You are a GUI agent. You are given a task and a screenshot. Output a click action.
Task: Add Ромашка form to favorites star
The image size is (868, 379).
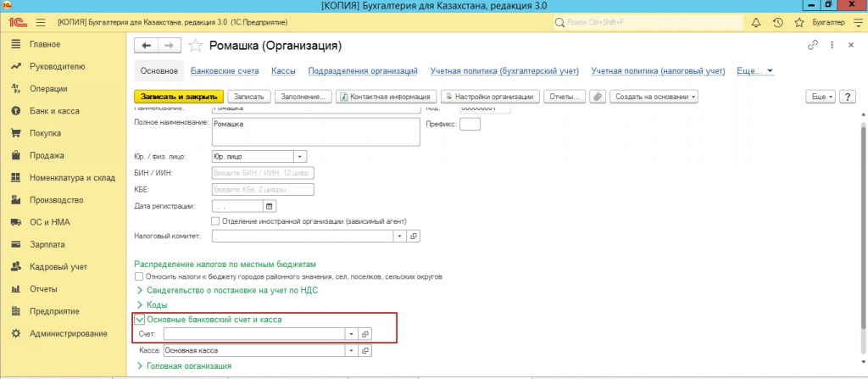[196, 46]
